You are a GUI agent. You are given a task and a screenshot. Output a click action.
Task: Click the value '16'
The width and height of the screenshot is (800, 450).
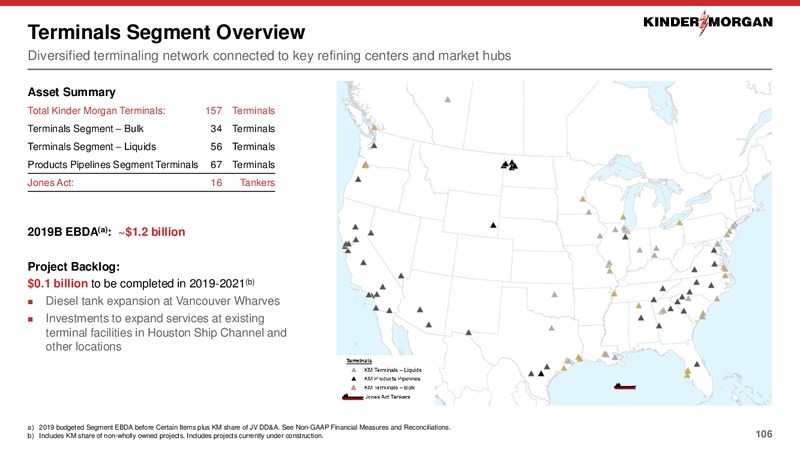[x=216, y=183]
